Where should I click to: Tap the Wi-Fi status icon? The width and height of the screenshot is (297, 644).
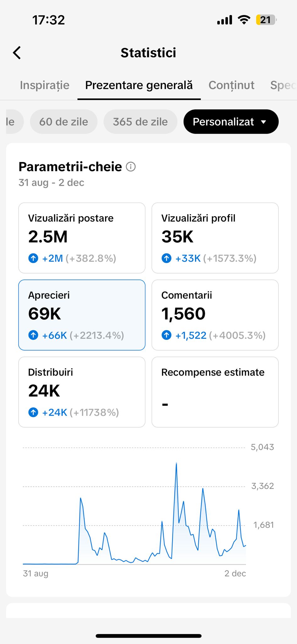(x=244, y=20)
